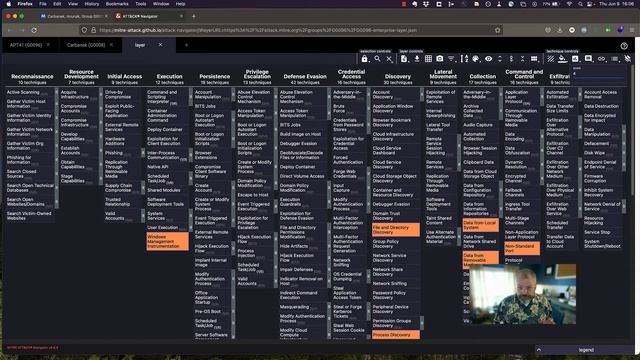
Task: Open the scoring control icon
Action: pyautogui.click(x=575, y=59)
